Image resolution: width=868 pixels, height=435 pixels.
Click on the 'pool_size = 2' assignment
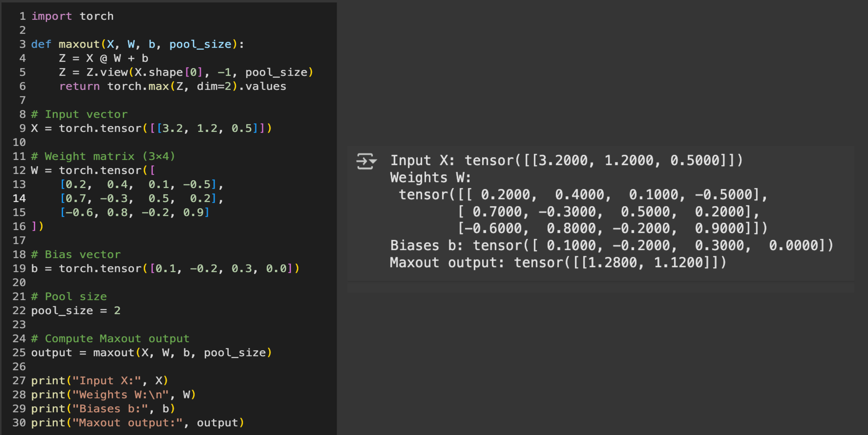coord(76,310)
